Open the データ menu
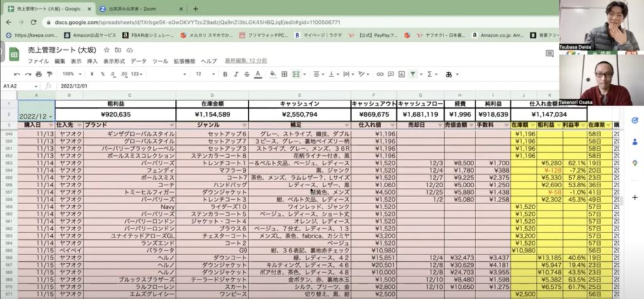Image resolution: width=644 pixels, height=299 pixels. click(138, 61)
